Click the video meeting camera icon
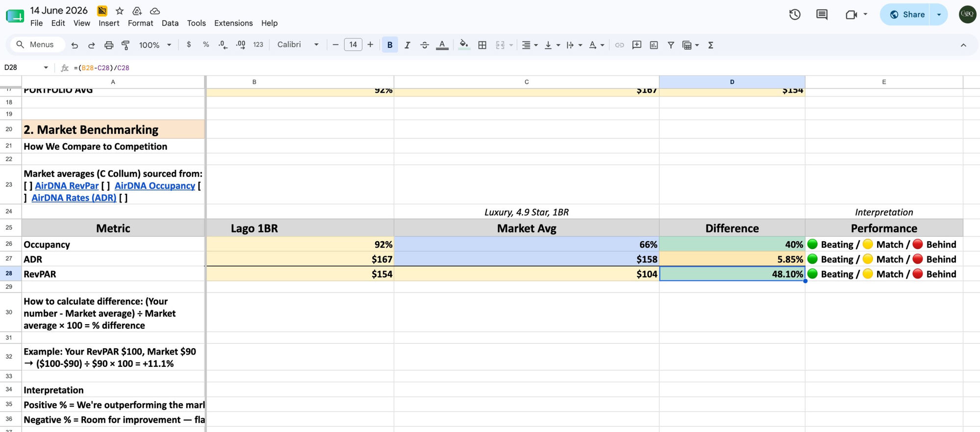This screenshot has width=980, height=432. (852, 14)
